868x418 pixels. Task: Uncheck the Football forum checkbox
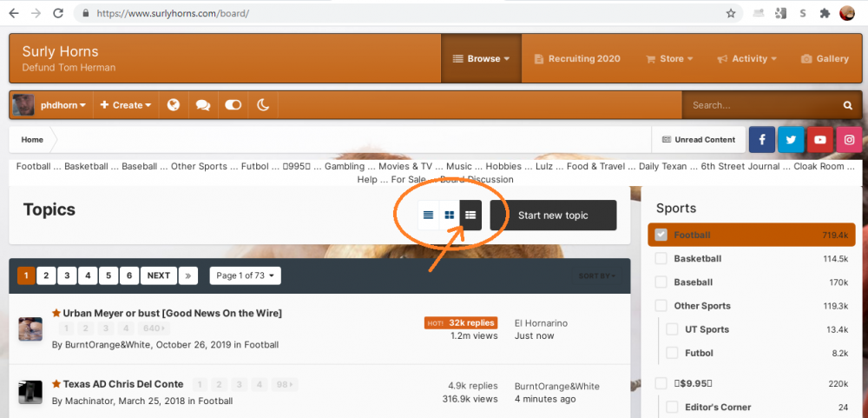(x=661, y=235)
